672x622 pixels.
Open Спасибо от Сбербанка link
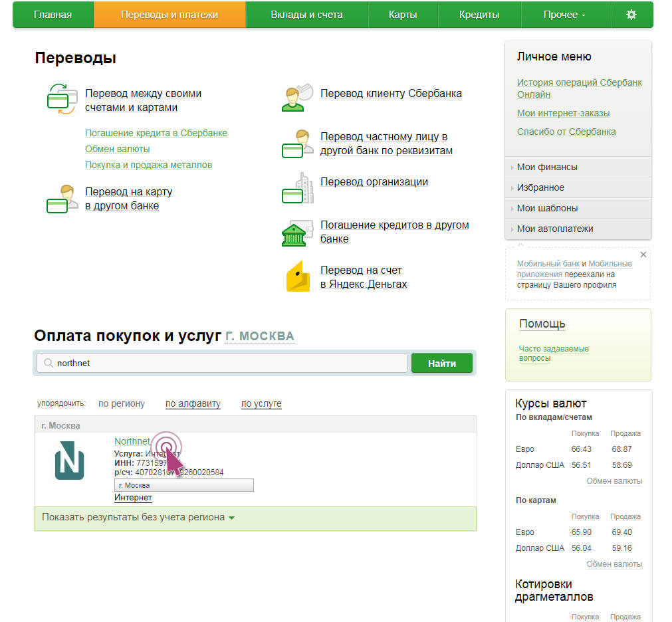566,132
